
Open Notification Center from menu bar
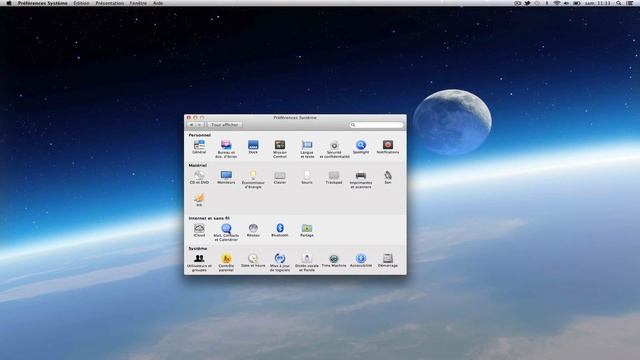tap(630, 3)
